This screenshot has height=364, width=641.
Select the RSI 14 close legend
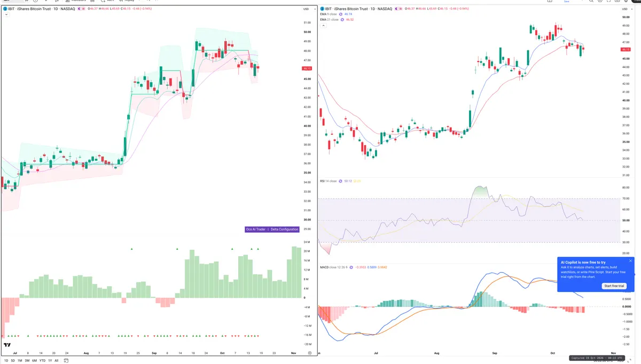(x=328, y=181)
